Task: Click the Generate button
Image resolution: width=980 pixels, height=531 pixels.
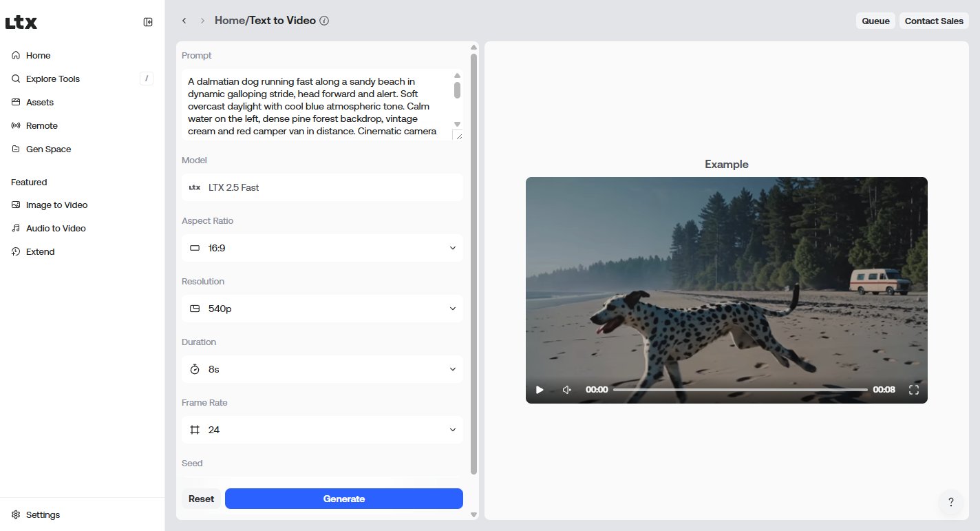Action: [x=344, y=499]
